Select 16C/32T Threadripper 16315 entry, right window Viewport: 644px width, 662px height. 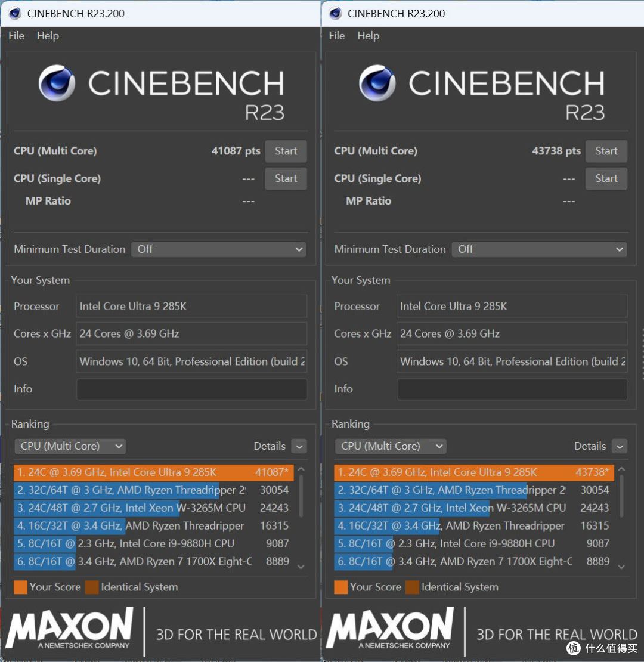pyautogui.click(x=474, y=525)
